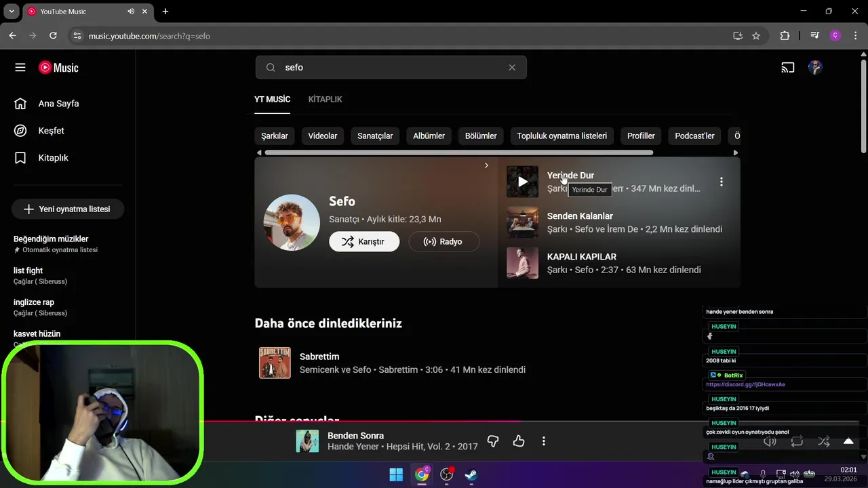Toggle repeat mode in player

pos(797,441)
